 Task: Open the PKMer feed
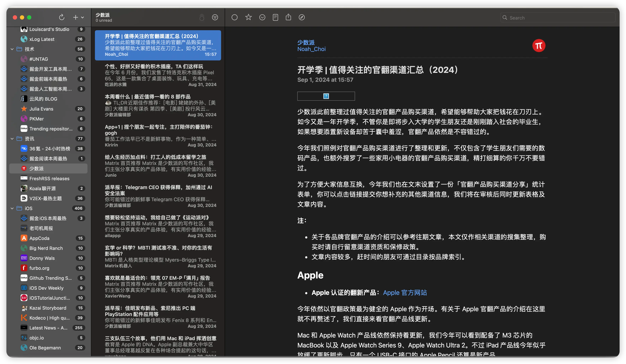pos(49,119)
